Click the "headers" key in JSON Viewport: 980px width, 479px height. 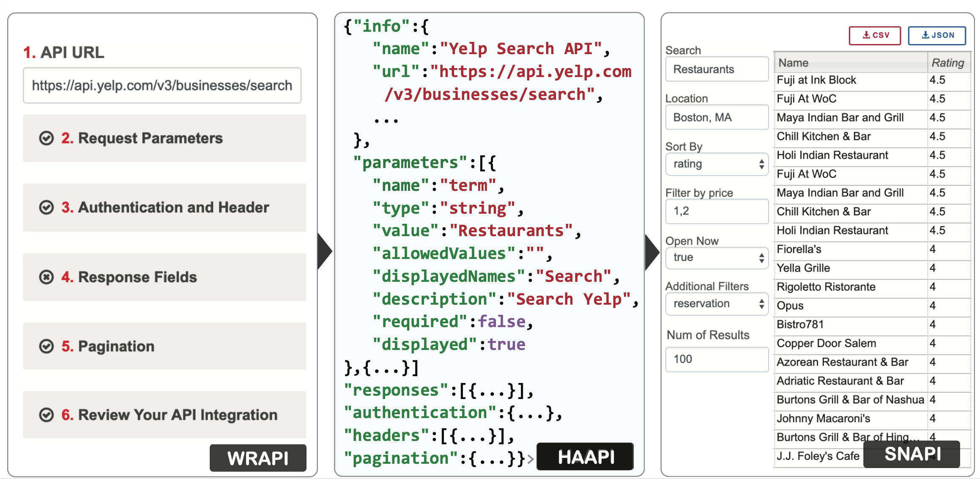[386, 435]
